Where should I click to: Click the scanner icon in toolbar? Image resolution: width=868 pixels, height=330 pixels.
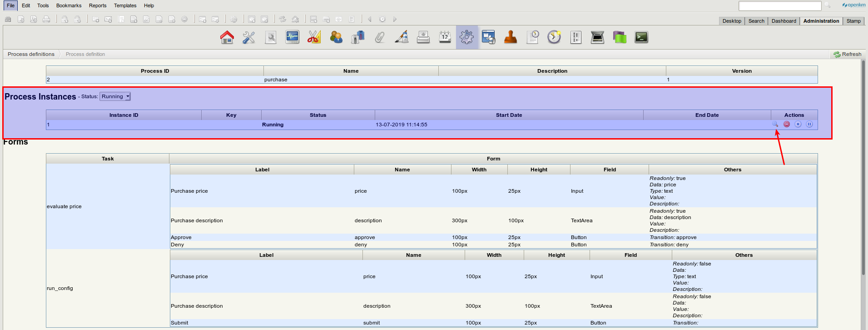pyautogui.click(x=597, y=37)
